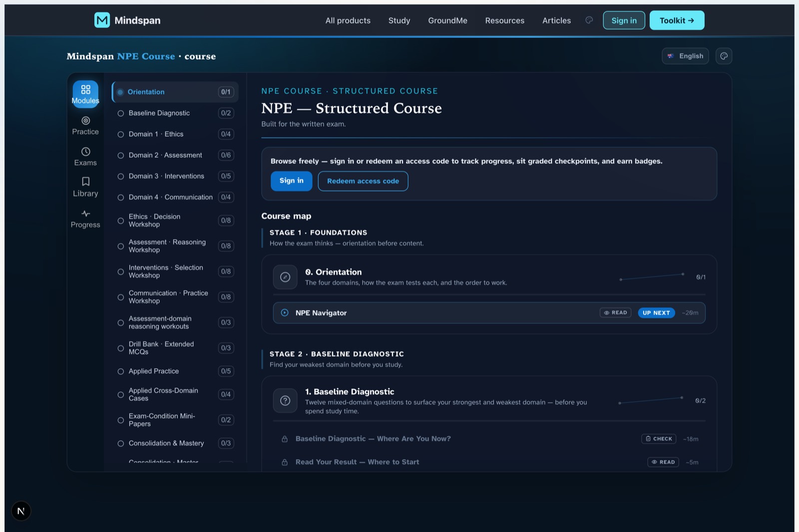Open the Study menu item
The height and width of the screenshot is (532, 799).
[x=399, y=20]
